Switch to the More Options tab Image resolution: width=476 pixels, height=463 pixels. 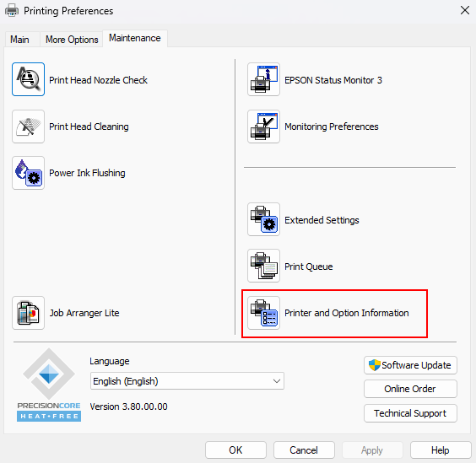(72, 40)
